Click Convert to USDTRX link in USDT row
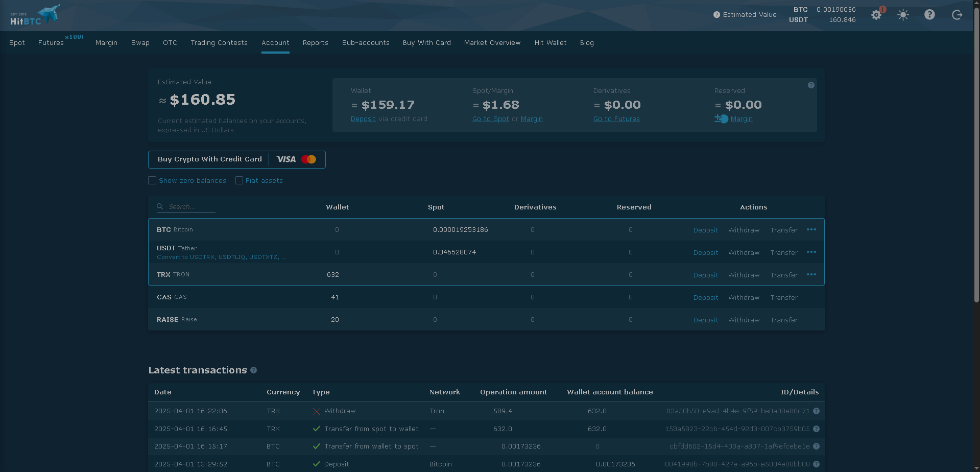This screenshot has width=980, height=472. point(221,257)
